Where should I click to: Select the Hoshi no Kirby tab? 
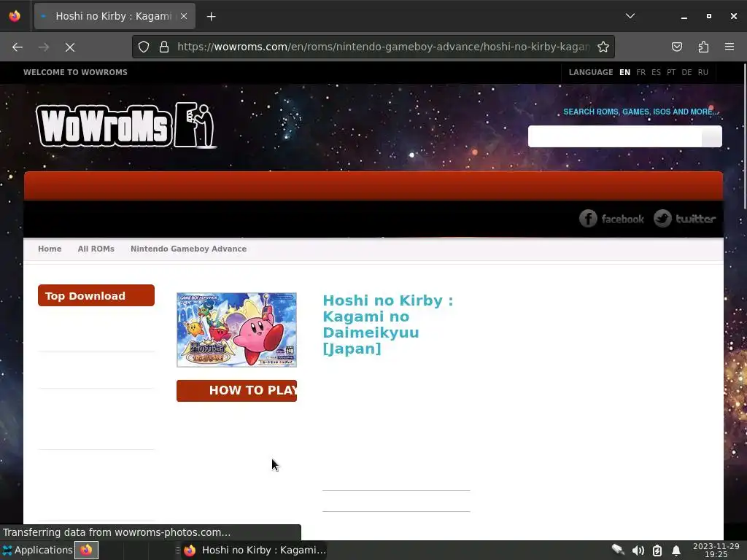tap(115, 16)
